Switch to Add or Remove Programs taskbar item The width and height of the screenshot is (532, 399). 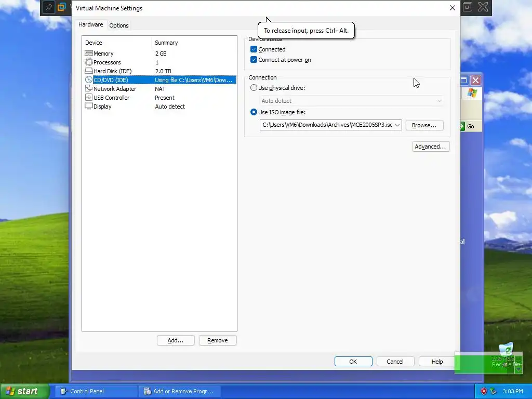pyautogui.click(x=180, y=391)
